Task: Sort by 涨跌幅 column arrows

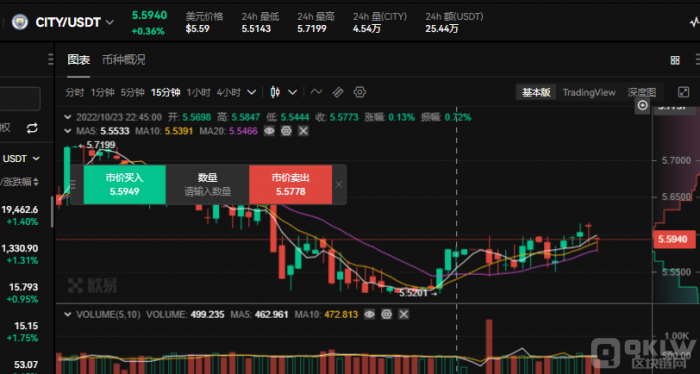Action: (x=36, y=182)
